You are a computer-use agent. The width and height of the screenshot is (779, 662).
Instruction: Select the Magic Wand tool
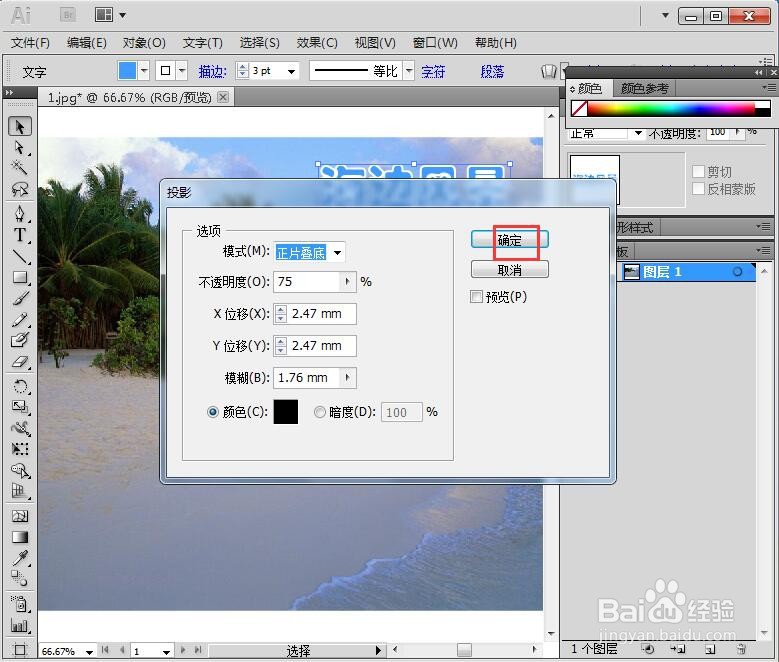20,168
